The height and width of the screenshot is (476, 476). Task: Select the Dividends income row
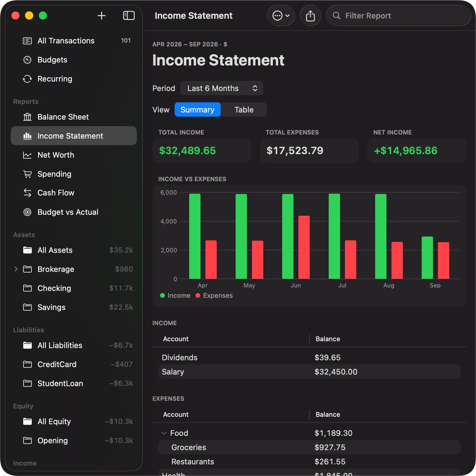[309, 358]
